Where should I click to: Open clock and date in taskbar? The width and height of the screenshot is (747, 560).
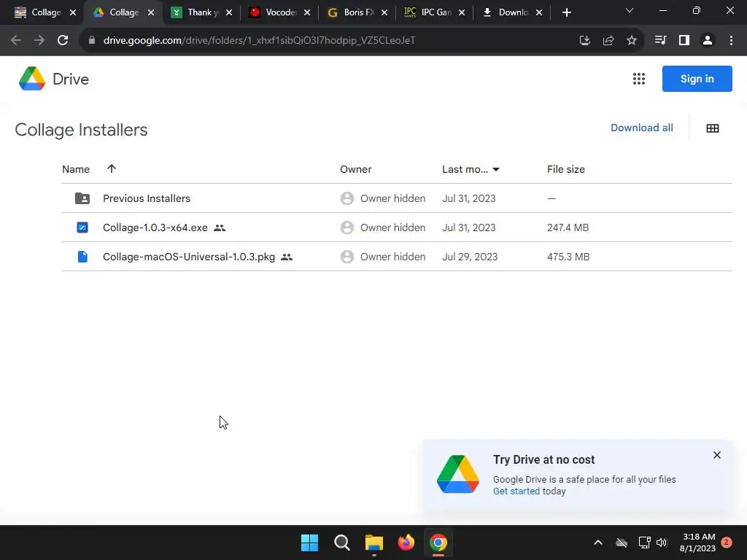(698, 542)
